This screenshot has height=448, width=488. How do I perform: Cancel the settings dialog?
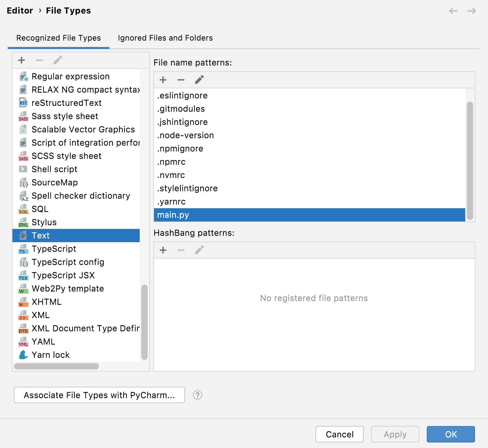pos(339,434)
